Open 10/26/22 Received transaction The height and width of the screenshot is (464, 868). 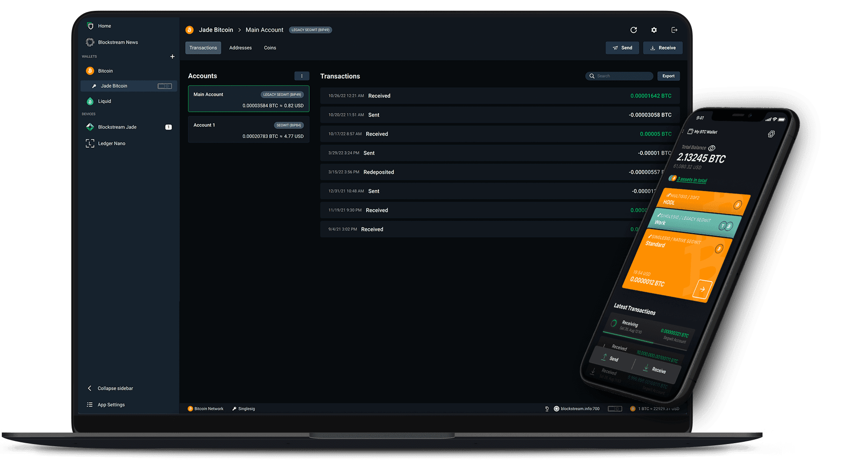click(x=500, y=96)
